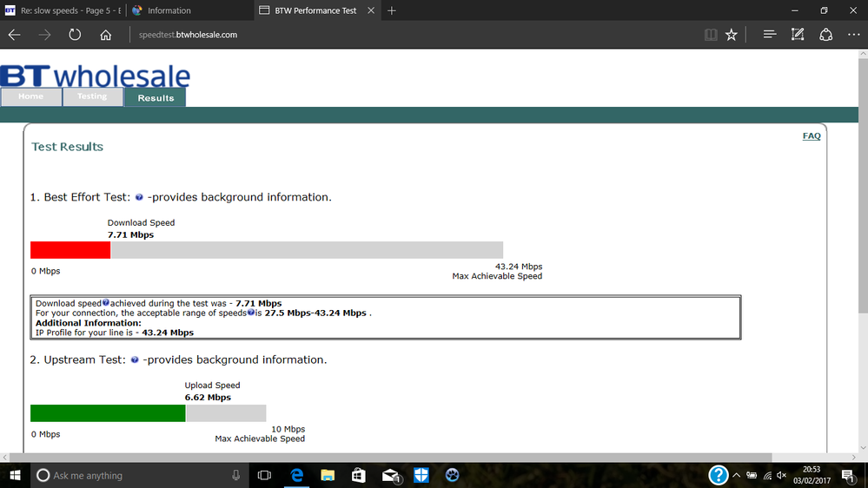Open the Windows Store taskbar icon

point(359,475)
